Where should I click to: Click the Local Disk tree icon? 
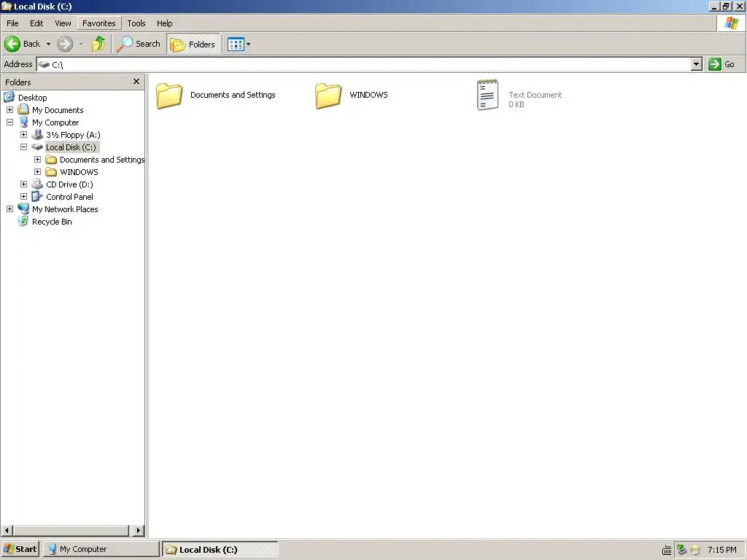click(37, 147)
